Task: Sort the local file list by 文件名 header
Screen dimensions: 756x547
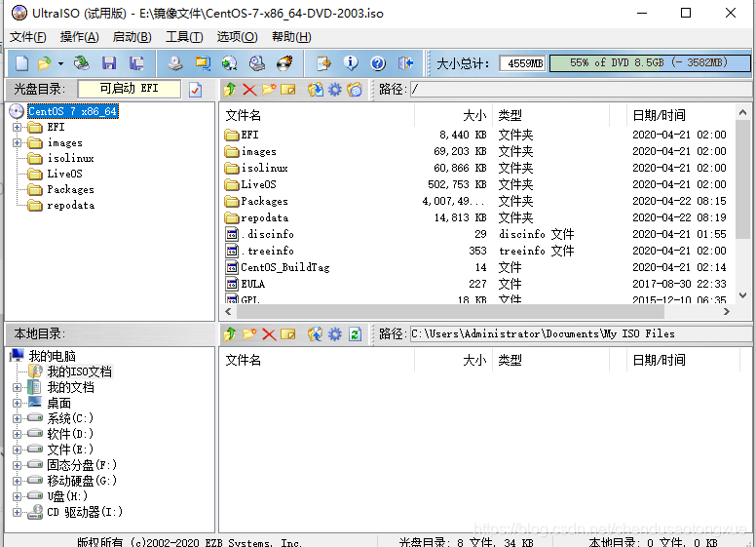Action: click(x=319, y=361)
